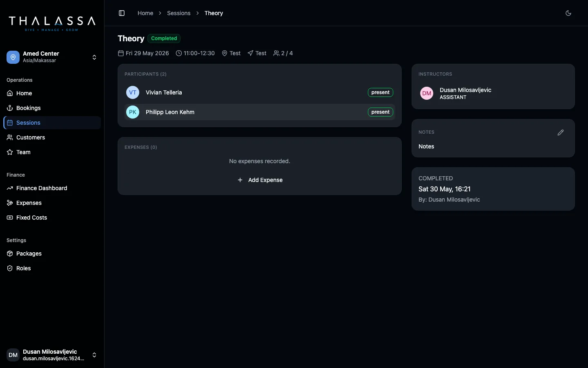
Task: Click the PK avatar for Philipp Leon Kehm
Action: [x=133, y=112]
